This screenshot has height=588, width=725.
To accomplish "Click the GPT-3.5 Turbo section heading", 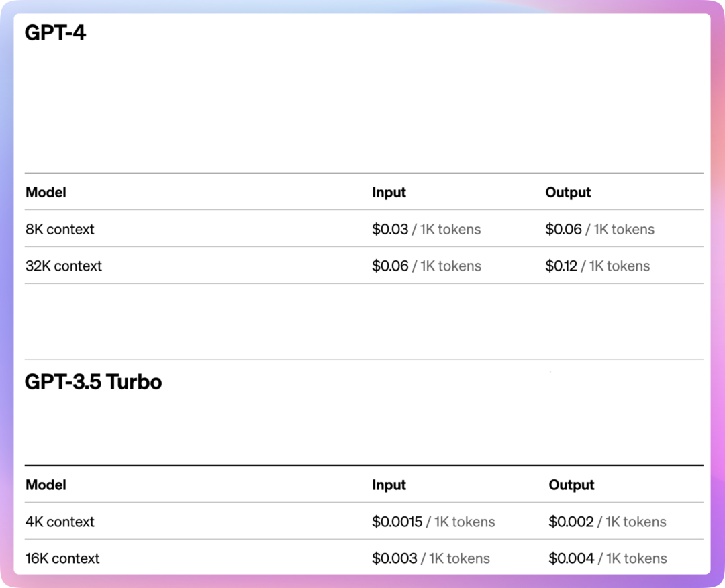I will click(x=93, y=383).
